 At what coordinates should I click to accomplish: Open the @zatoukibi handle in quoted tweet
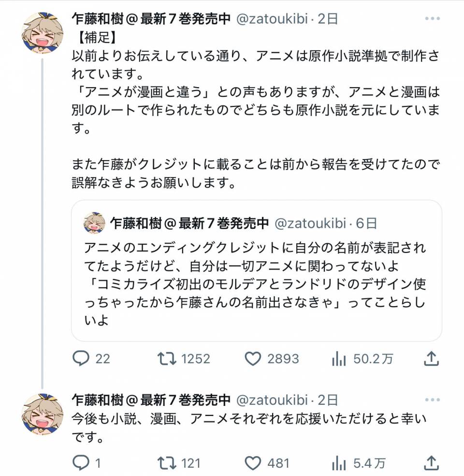pos(311,223)
